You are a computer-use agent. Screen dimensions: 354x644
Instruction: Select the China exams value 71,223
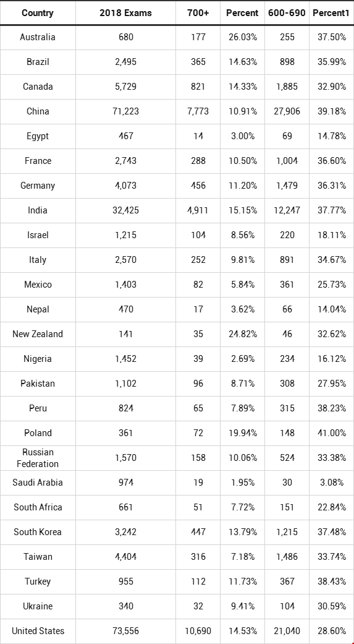coord(125,112)
